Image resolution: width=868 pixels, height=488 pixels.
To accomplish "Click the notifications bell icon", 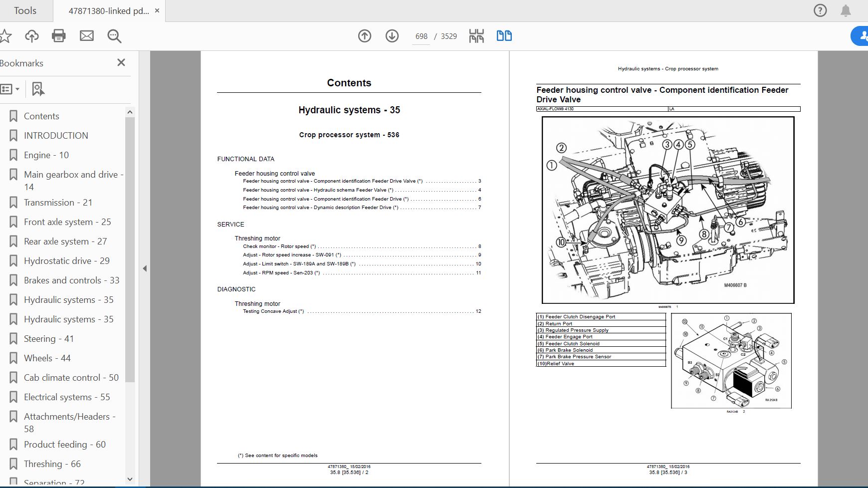I will [845, 10].
